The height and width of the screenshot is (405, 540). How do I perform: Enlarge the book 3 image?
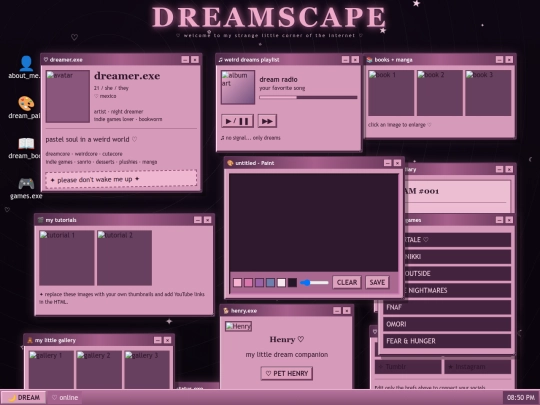click(x=488, y=93)
